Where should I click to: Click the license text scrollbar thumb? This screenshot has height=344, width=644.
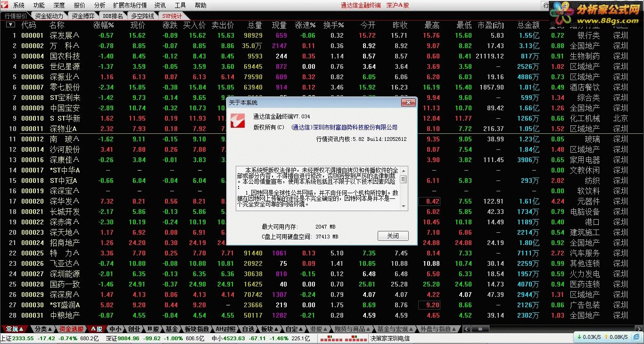404,179
